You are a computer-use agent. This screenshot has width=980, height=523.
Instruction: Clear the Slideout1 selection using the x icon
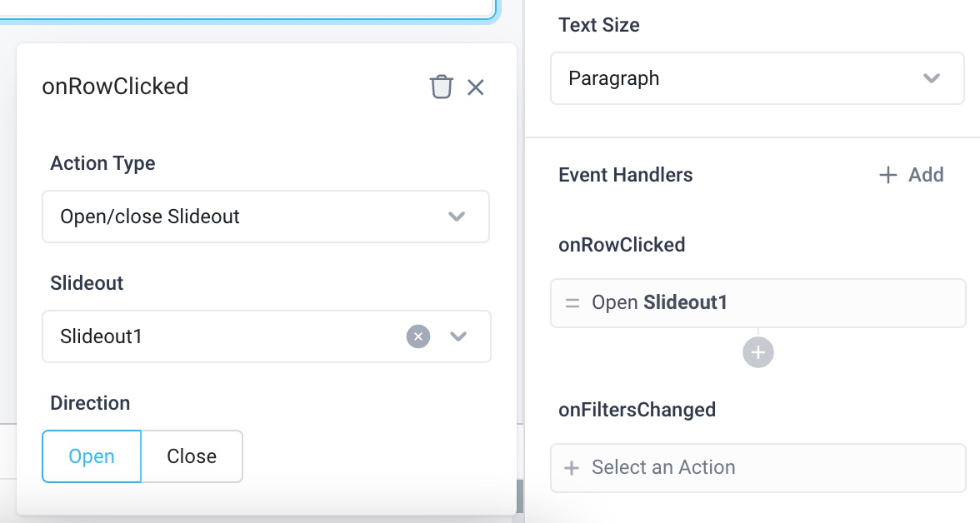click(x=417, y=336)
